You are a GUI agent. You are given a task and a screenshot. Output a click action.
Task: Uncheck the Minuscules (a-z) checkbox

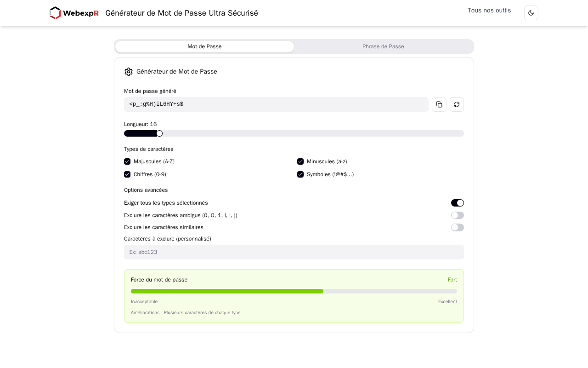pyautogui.click(x=300, y=161)
